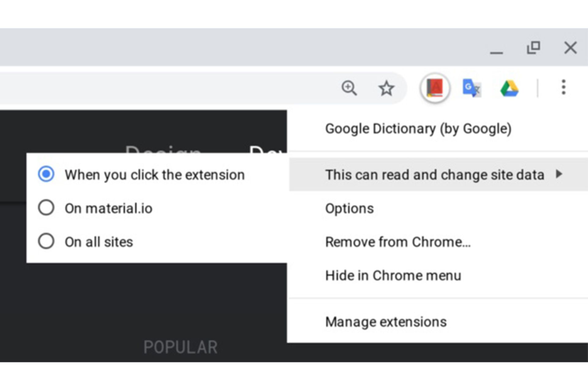Image resolution: width=588 pixels, height=392 pixels.
Task: Open the Chrome three-dot menu
Action: tap(563, 88)
